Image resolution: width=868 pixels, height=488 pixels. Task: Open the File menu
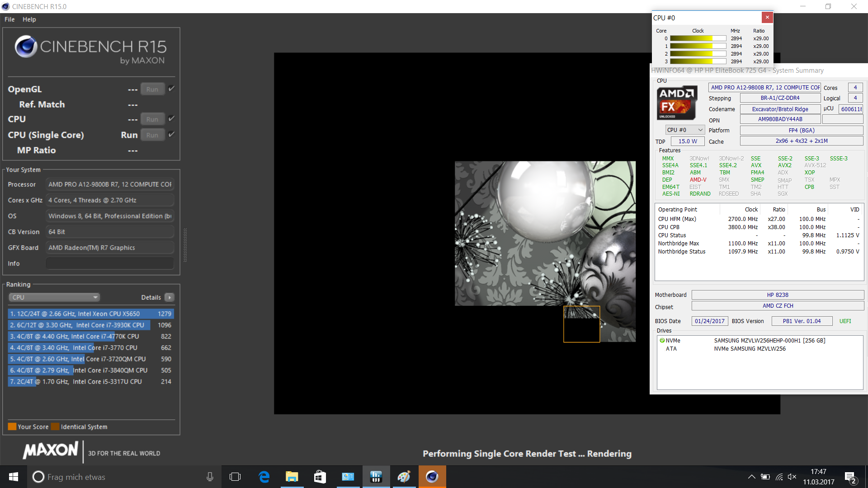(9, 19)
